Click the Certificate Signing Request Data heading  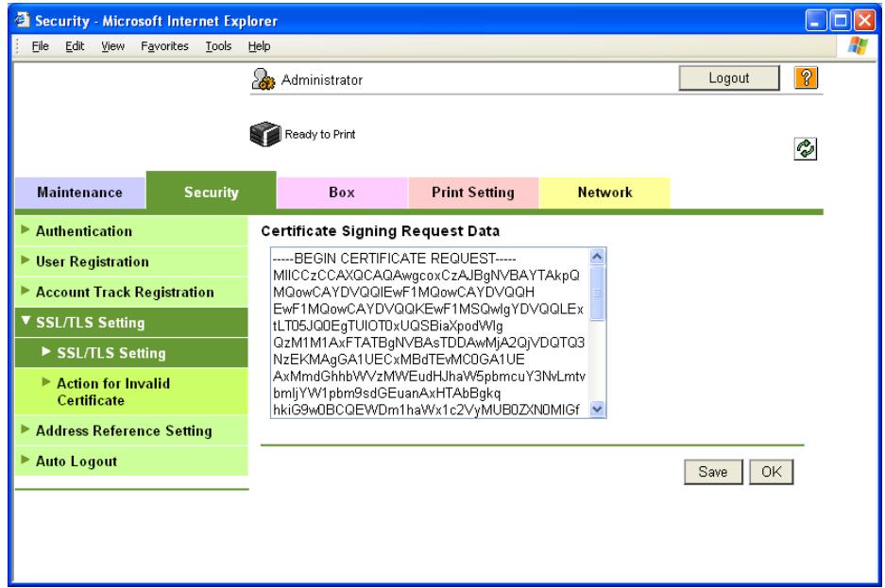tap(380, 231)
